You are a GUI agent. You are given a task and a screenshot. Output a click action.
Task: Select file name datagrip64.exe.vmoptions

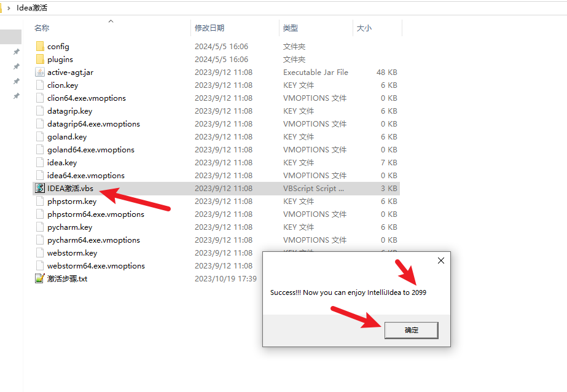(93, 124)
